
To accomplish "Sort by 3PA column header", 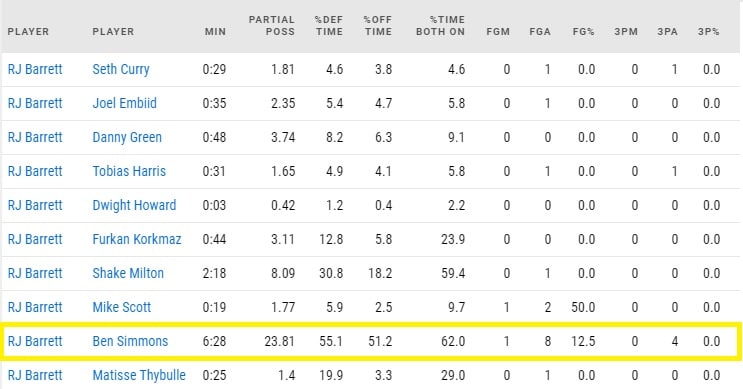I will click(667, 32).
